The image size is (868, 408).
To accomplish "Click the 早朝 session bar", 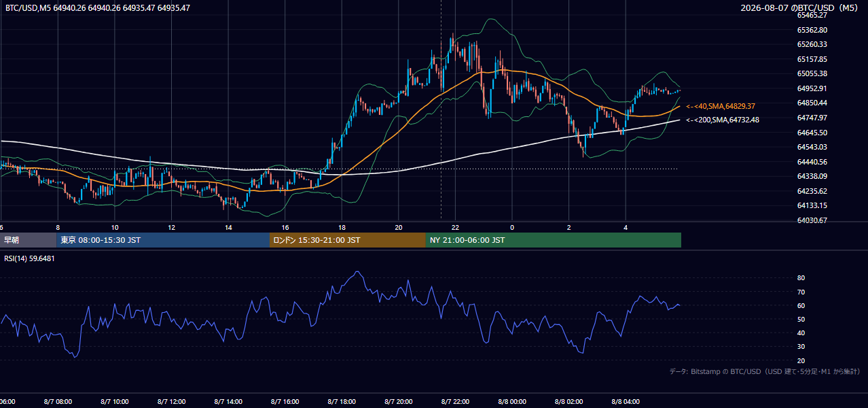I will pos(28,240).
